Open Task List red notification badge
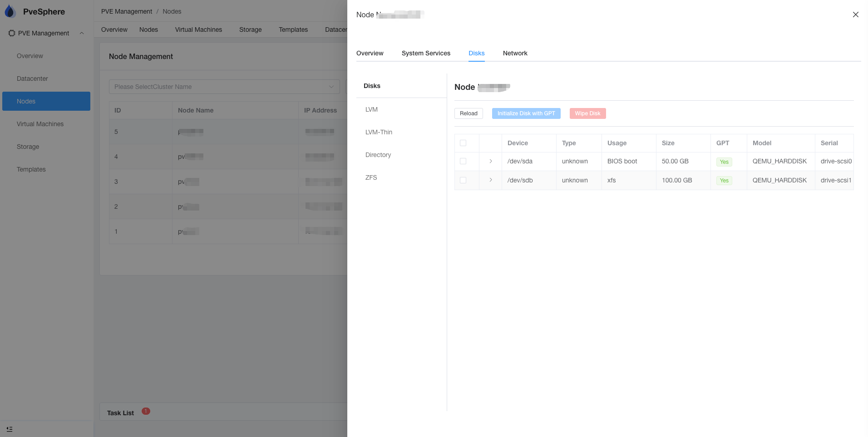Viewport: 868px width, 437px height. click(146, 411)
